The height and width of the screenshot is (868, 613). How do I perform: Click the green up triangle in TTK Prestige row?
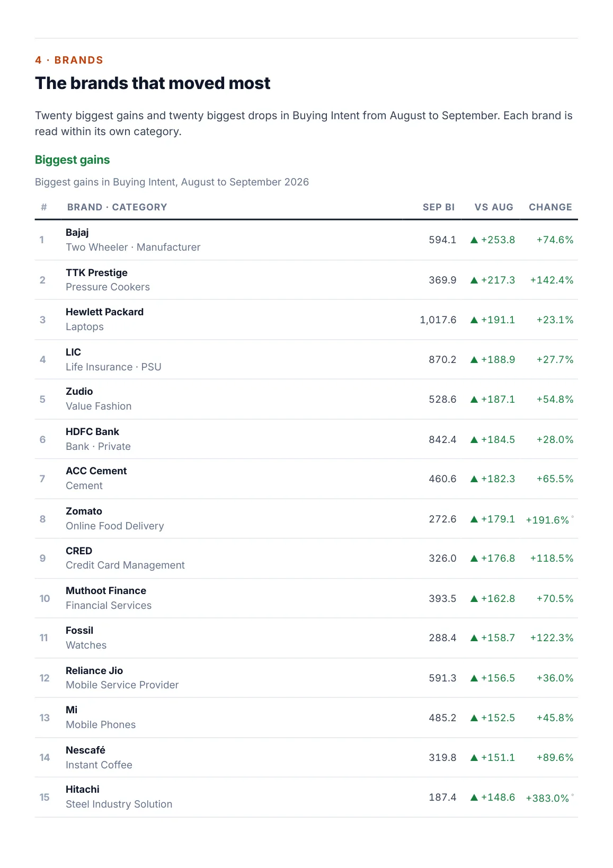[x=474, y=280]
